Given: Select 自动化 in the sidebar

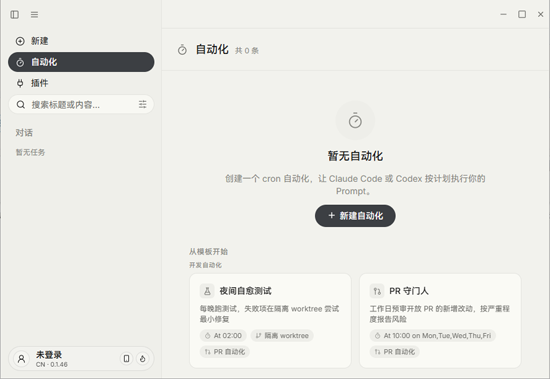Looking at the screenshot, I should point(81,62).
